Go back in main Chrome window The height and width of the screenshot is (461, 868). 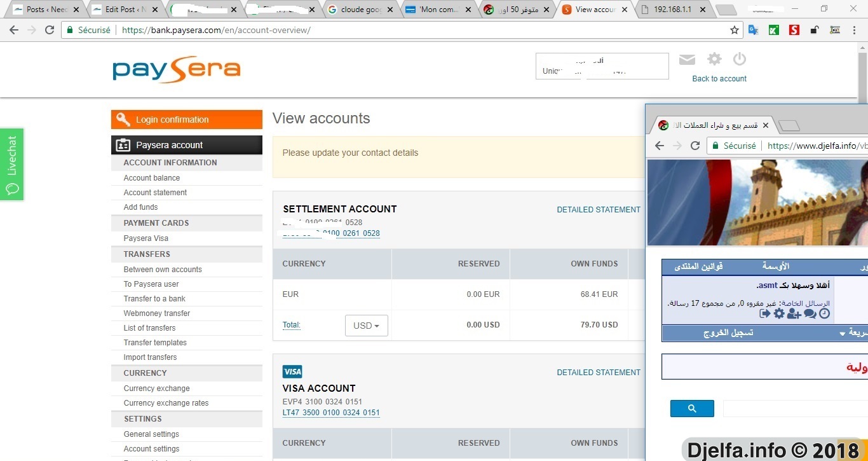[x=14, y=30]
